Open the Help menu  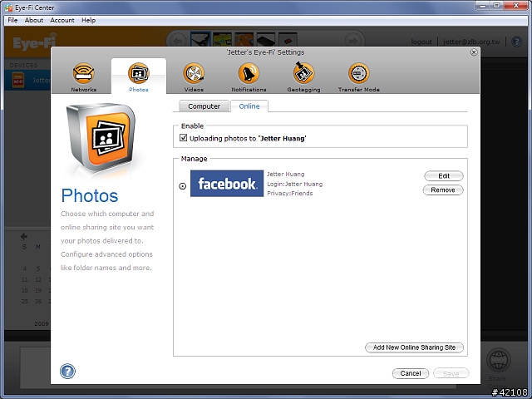[88, 20]
